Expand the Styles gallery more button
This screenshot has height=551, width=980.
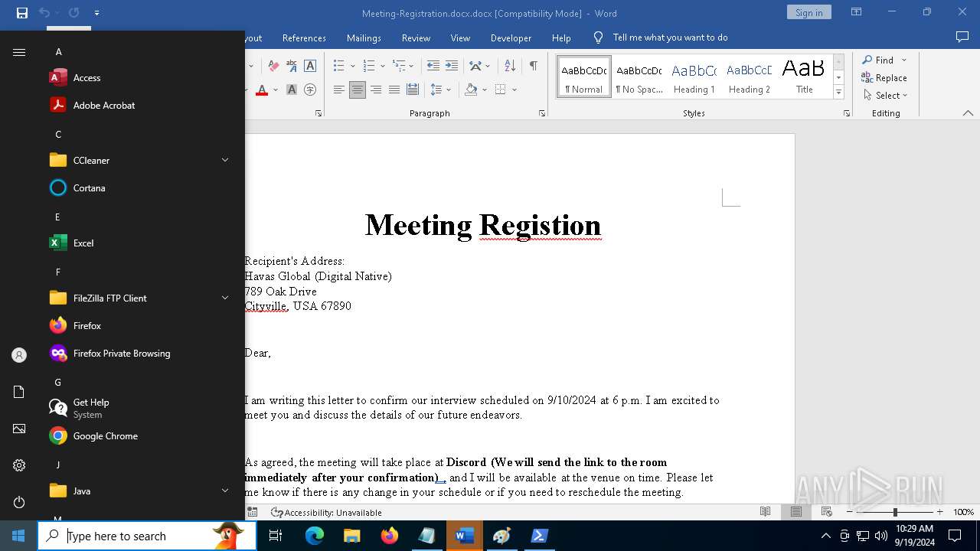tap(838, 93)
